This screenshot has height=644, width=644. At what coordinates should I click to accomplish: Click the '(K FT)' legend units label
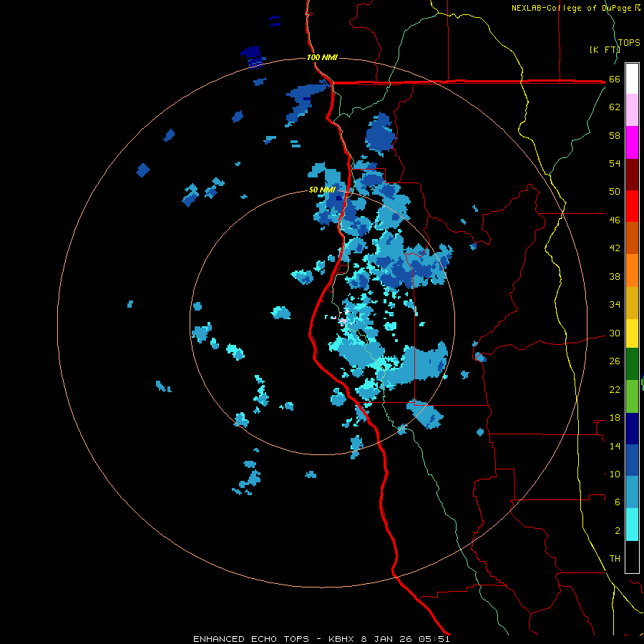pyautogui.click(x=605, y=49)
